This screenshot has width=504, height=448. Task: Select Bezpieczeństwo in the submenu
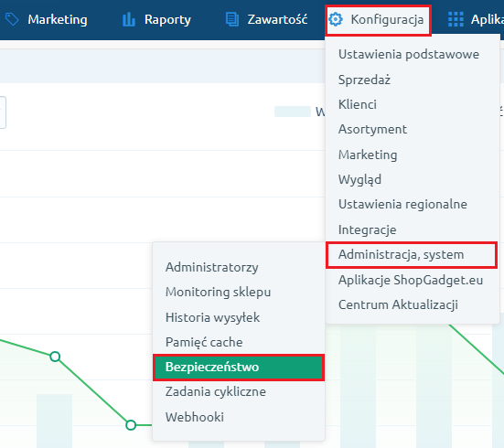239,368
